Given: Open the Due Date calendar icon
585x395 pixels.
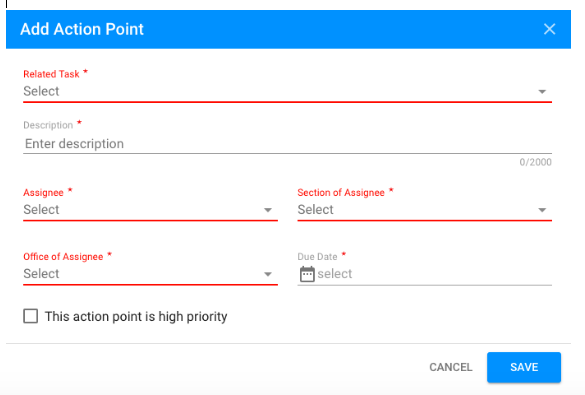Looking at the screenshot, I should 307,274.
